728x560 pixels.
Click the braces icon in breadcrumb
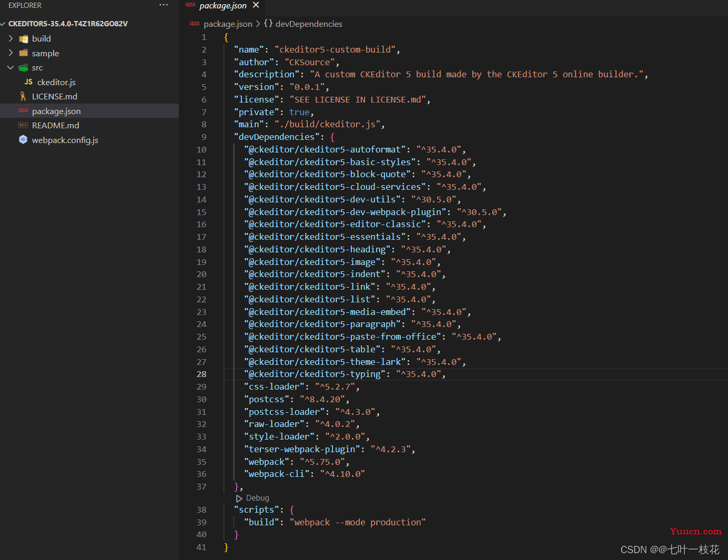point(268,24)
